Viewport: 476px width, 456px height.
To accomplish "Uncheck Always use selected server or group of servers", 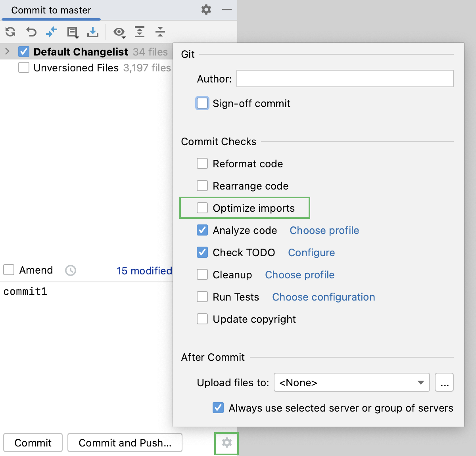I will (218, 408).
